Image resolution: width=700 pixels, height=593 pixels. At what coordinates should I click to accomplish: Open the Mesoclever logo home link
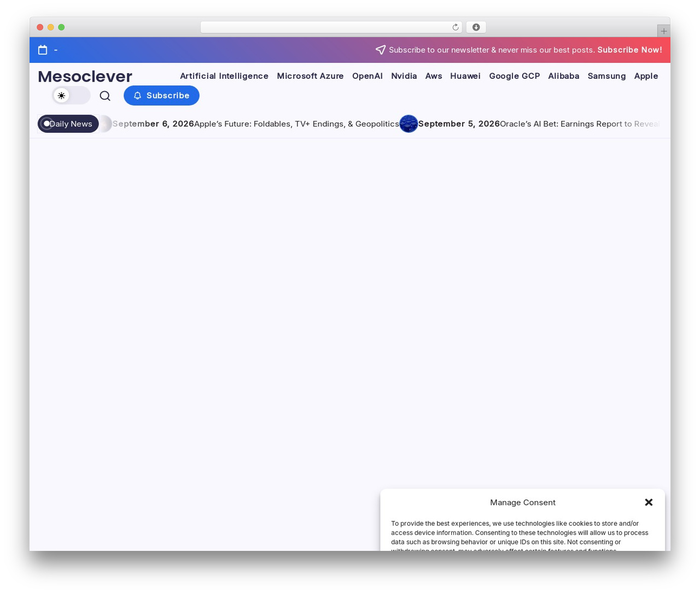click(85, 77)
